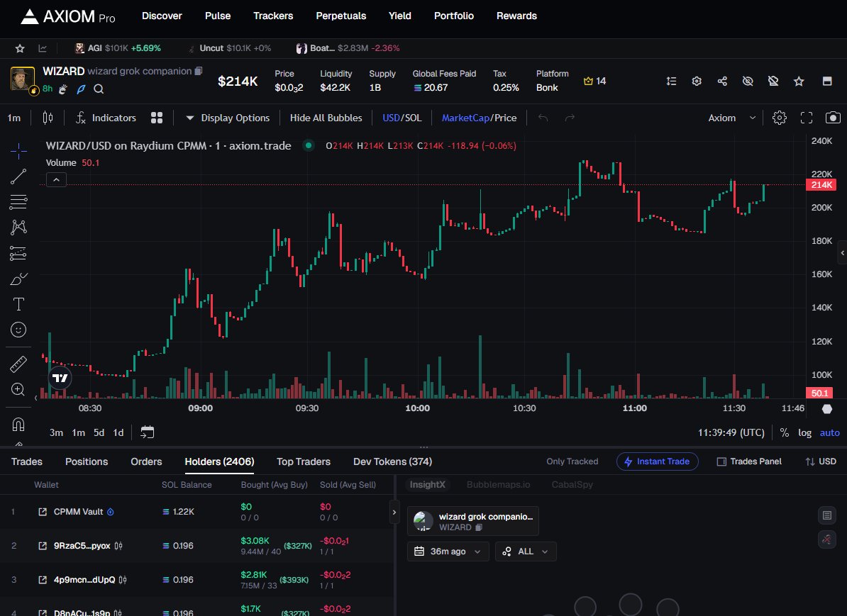The width and height of the screenshot is (847, 616).
Task: Open the go to date calendar icon
Action: click(x=147, y=432)
